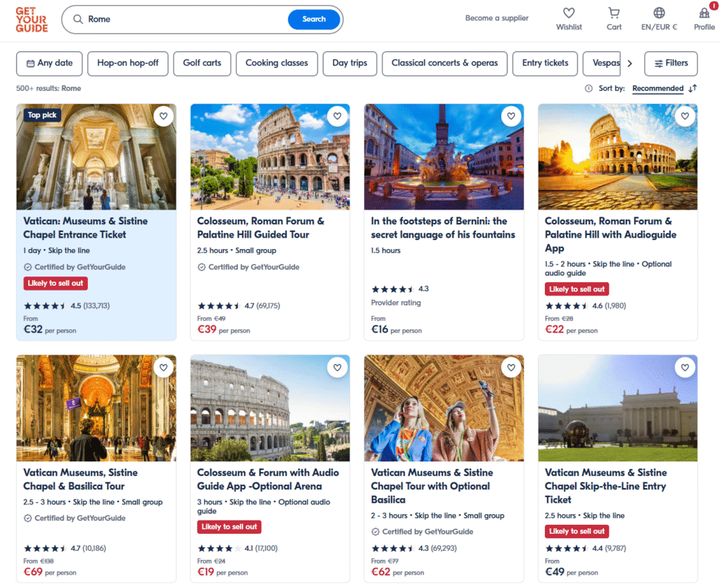Click the Top pick badge
The height and width of the screenshot is (588, 720).
[41, 115]
